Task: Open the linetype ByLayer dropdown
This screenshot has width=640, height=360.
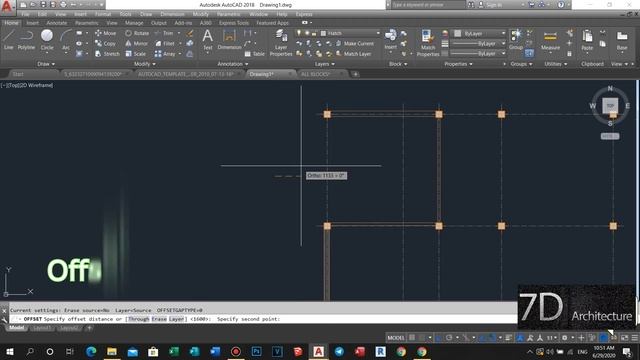Action: 478,53
